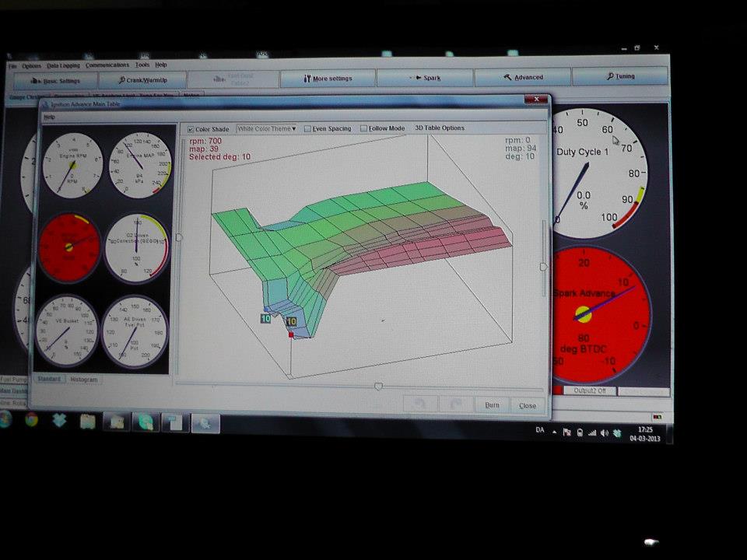The image size is (747, 560).
Task: Uncheck the Color Shade checkbox
Action: coord(192,129)
